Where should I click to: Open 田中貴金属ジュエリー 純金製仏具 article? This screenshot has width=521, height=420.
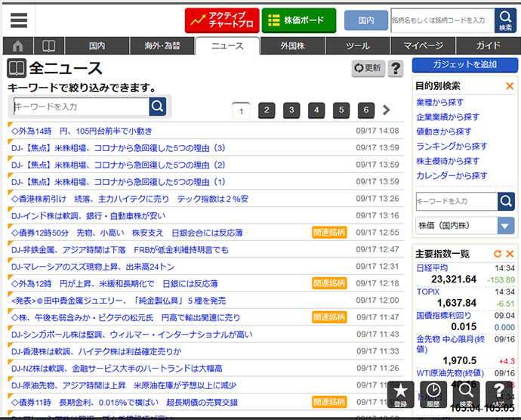119,301
